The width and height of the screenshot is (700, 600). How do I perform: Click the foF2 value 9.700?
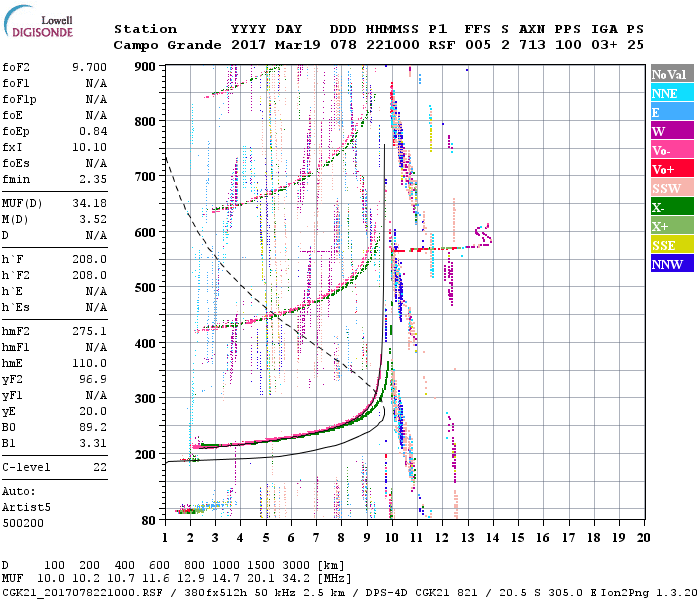89,67
